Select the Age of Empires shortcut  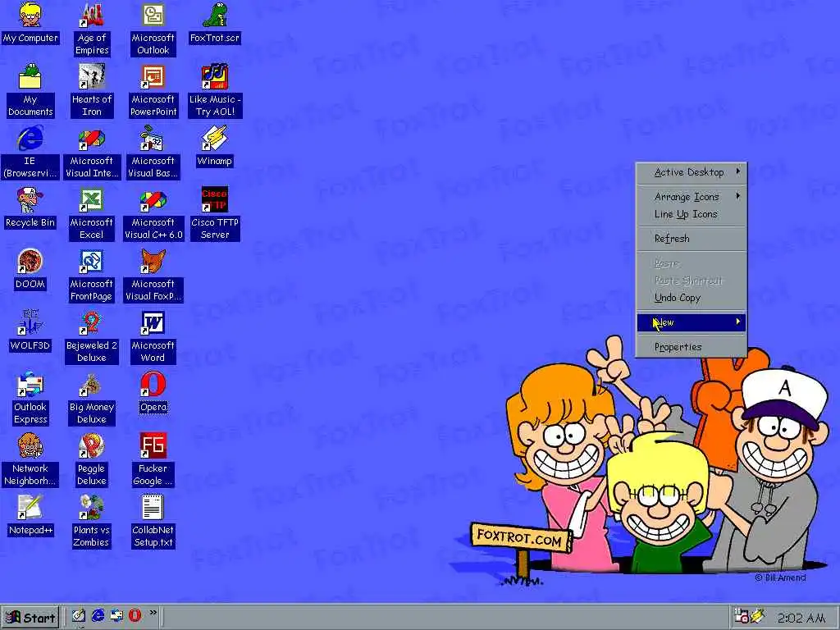point(92,29)
